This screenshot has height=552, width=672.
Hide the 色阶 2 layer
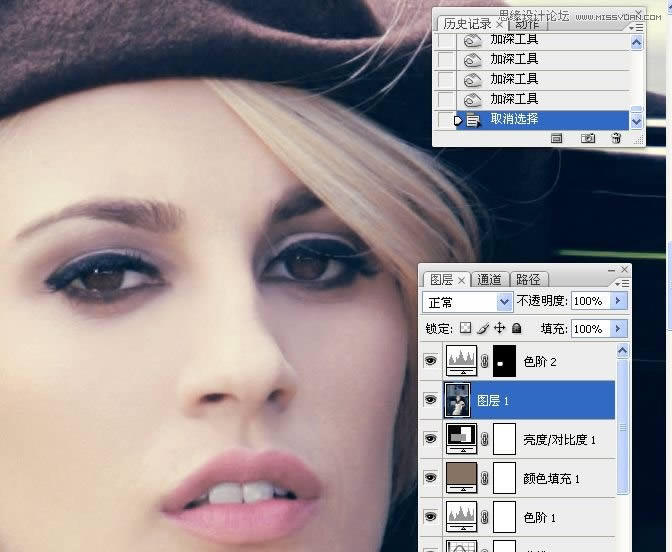431,361
